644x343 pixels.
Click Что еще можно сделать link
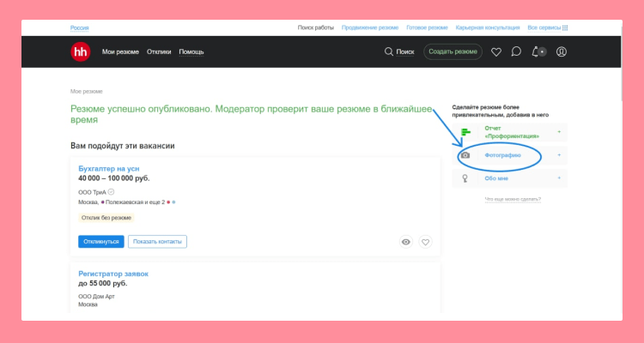pos(513,200)
